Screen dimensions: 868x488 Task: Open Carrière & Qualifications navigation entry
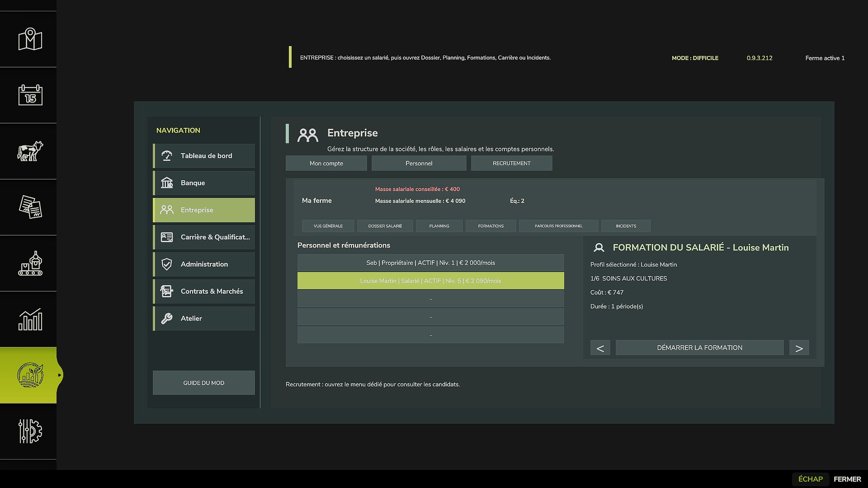tap(204, 237)
